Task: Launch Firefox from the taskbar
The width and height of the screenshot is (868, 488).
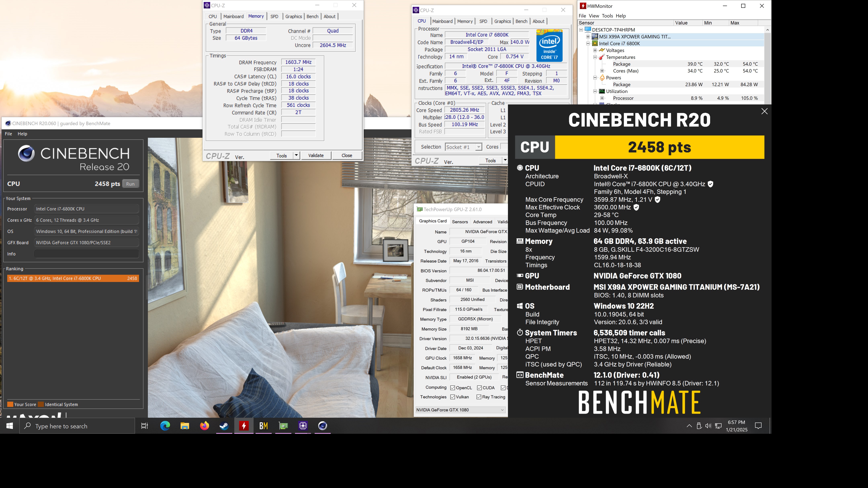Action: point(204,426)
